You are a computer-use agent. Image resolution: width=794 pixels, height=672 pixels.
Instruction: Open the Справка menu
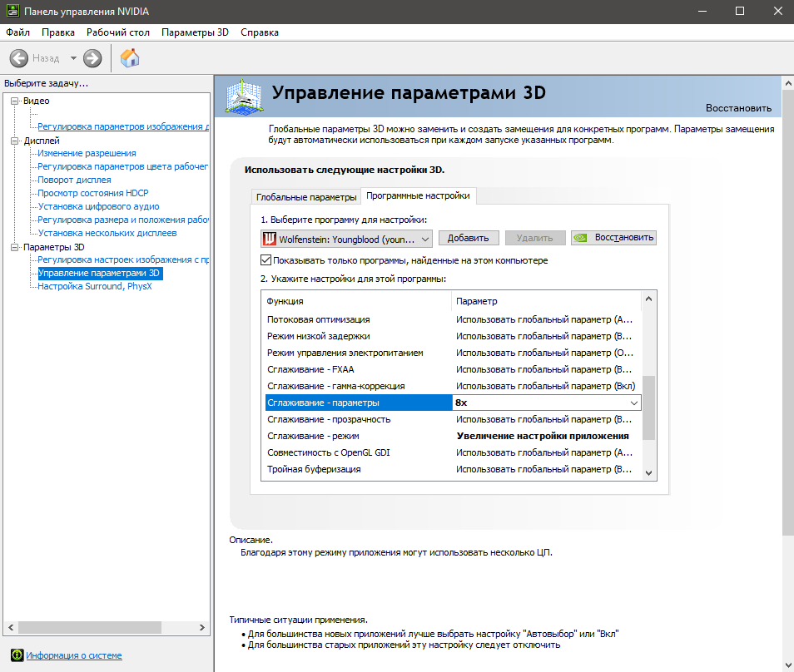pos(260,32)
